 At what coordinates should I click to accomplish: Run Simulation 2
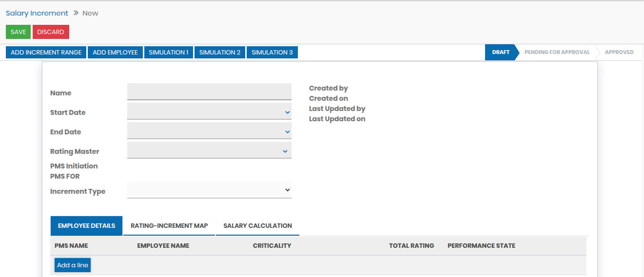(220, 53)
